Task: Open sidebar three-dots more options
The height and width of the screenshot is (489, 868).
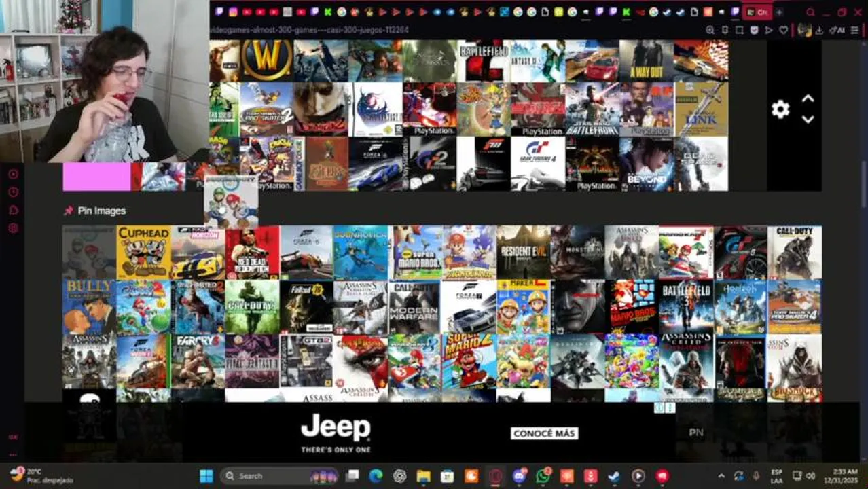Action: pos(13,454)
